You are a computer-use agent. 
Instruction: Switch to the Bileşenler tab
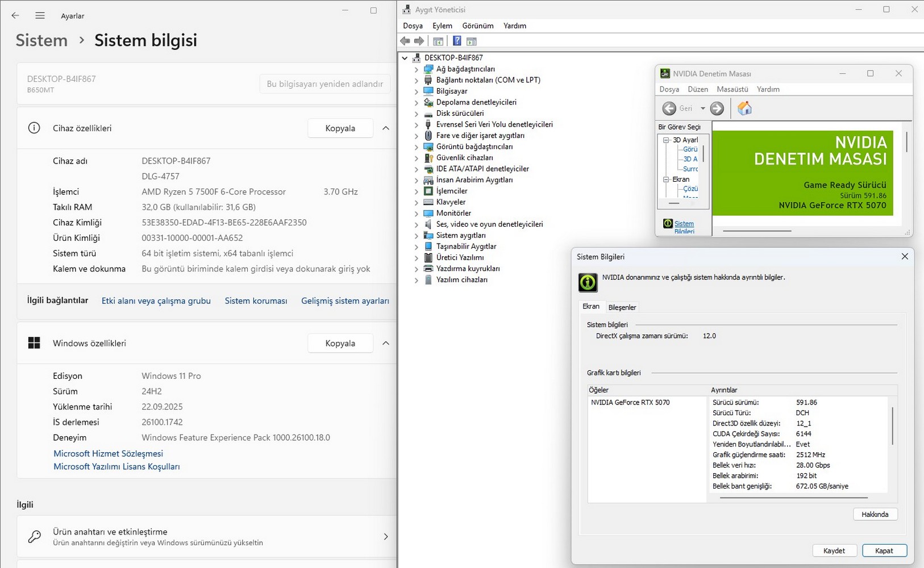(622, 307)
